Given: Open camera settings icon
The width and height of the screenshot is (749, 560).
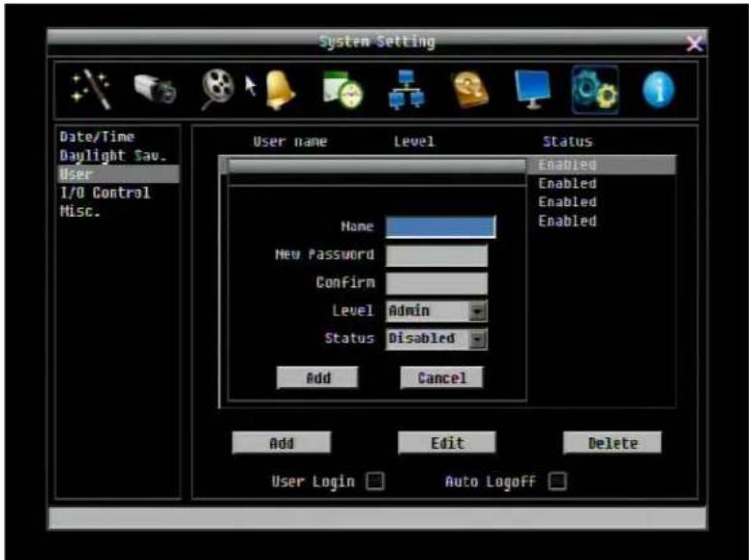Looking at the screenshot, I should (155, 89).
